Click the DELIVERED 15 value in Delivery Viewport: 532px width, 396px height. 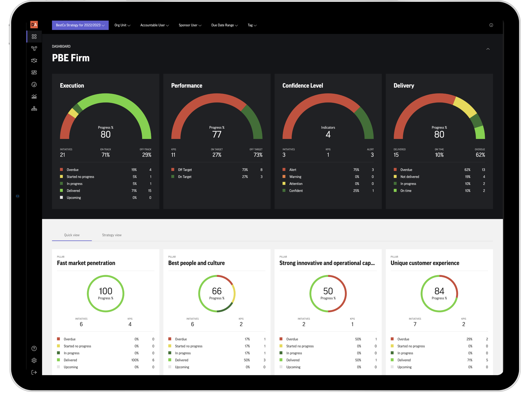point(396,155)
